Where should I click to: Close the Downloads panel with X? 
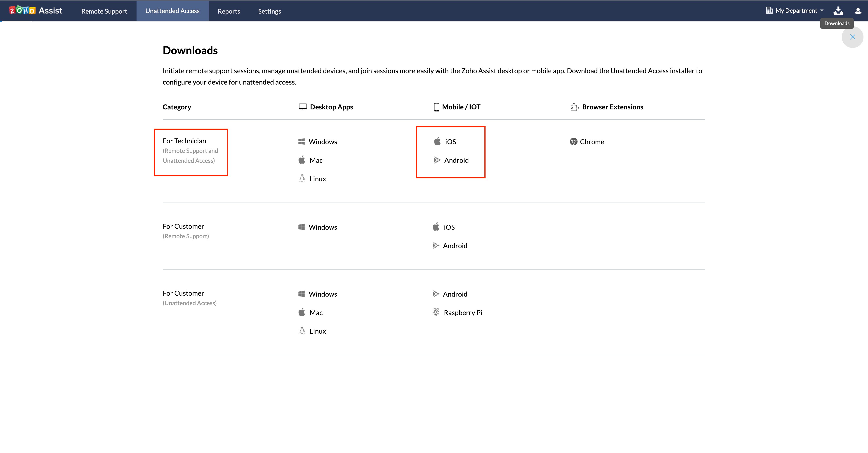852,37
